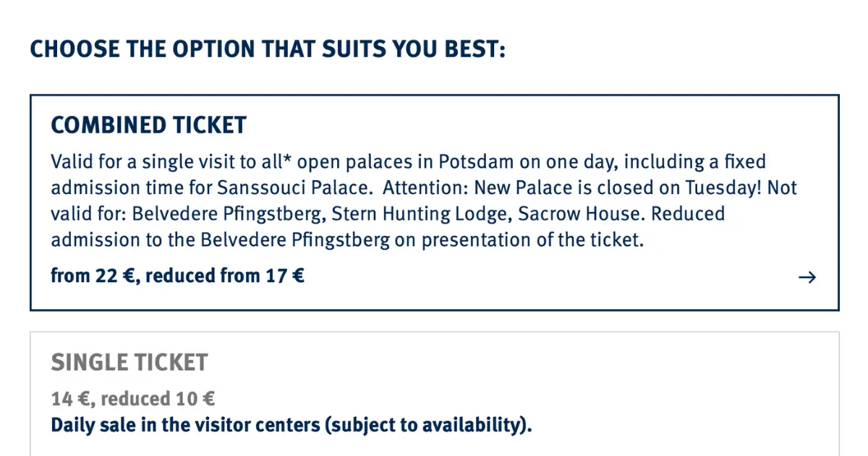The image size is (868, 456).
Task: Click the 'from 22 €, reduced from 17 €' price
Action: pyautogui.click(x=177, y=276)
